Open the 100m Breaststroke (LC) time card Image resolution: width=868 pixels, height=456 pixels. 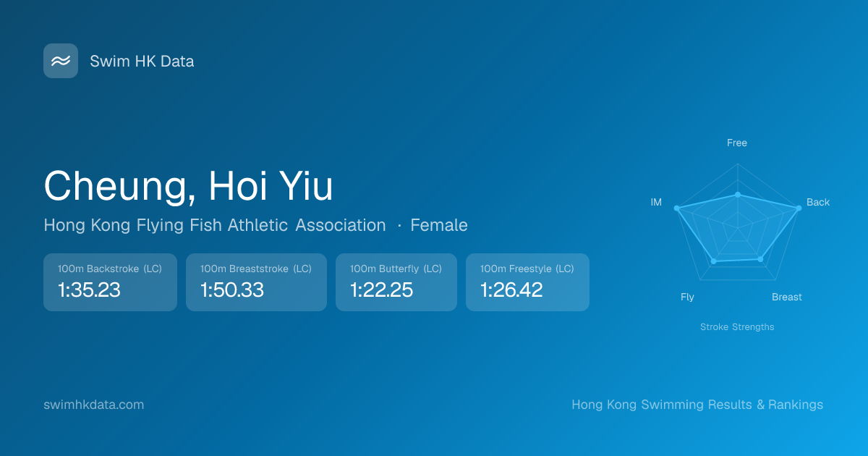256,282
